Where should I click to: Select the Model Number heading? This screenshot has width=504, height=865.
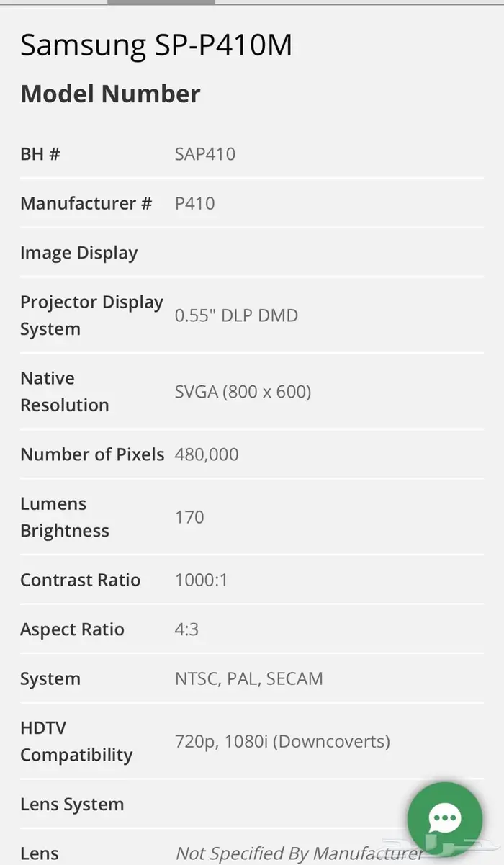pyautogui.click(x=110, y=94)
